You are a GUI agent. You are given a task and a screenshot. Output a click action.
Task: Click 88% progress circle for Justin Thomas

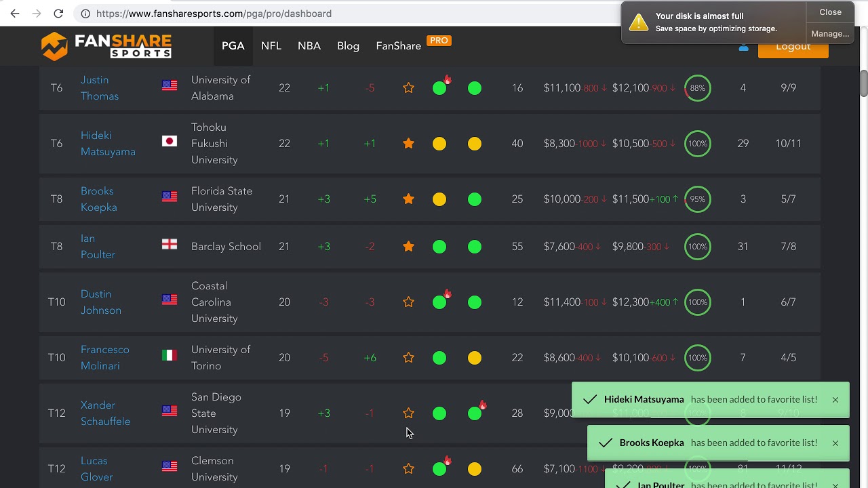pos(698,88)
